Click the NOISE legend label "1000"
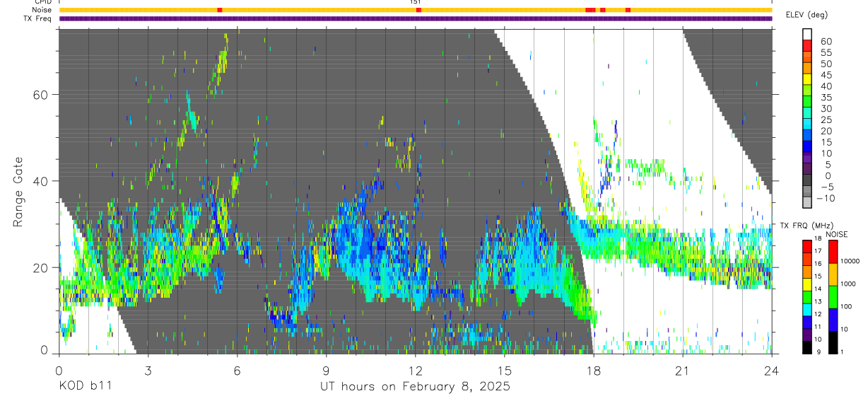 coord(847,284)
